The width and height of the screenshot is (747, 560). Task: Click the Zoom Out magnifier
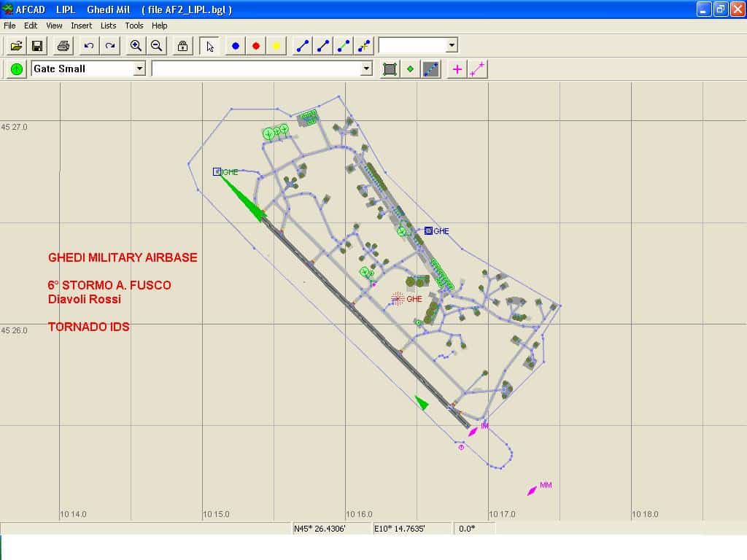point(156,46)
